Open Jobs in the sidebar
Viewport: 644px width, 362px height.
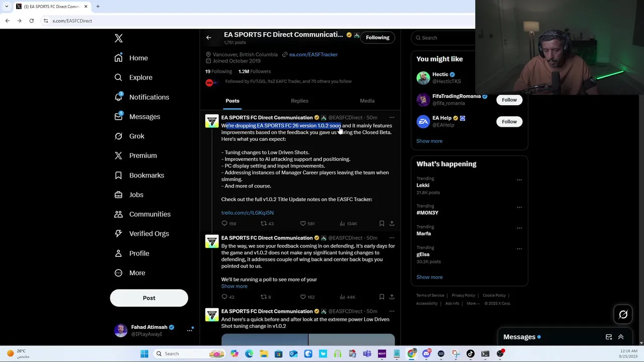point(129,195)
